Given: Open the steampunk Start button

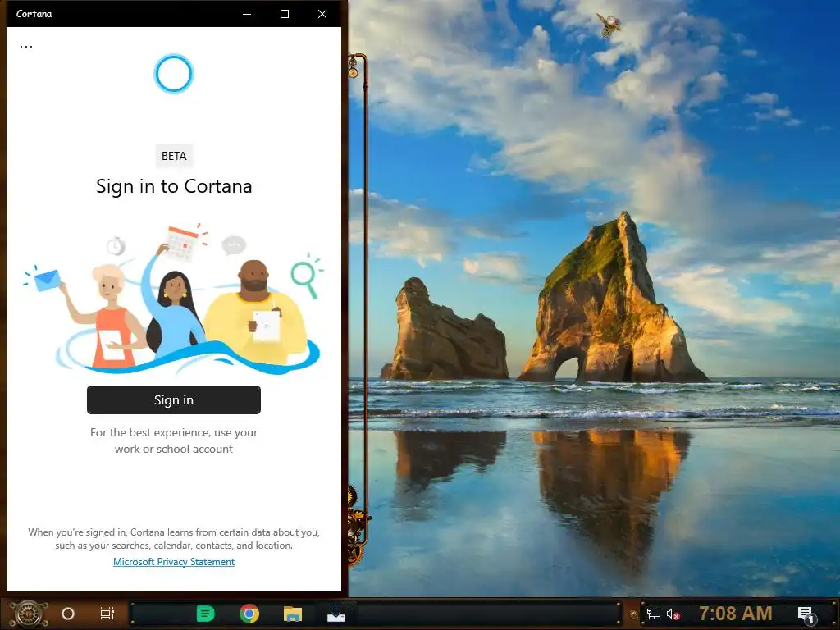Looking at the screenshot, I should tap(28, 614).
